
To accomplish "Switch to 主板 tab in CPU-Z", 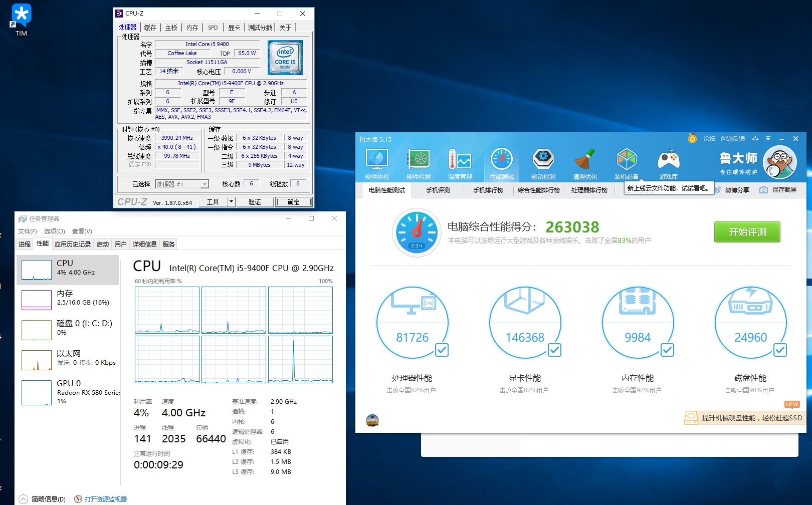I will pyautogui.click(x=171, y=28).
